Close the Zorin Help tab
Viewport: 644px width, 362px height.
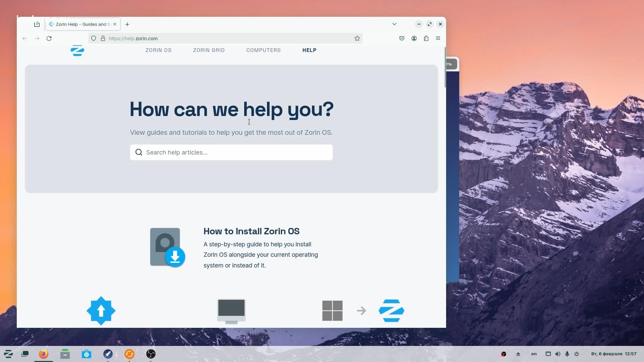[x=115, y=24]
